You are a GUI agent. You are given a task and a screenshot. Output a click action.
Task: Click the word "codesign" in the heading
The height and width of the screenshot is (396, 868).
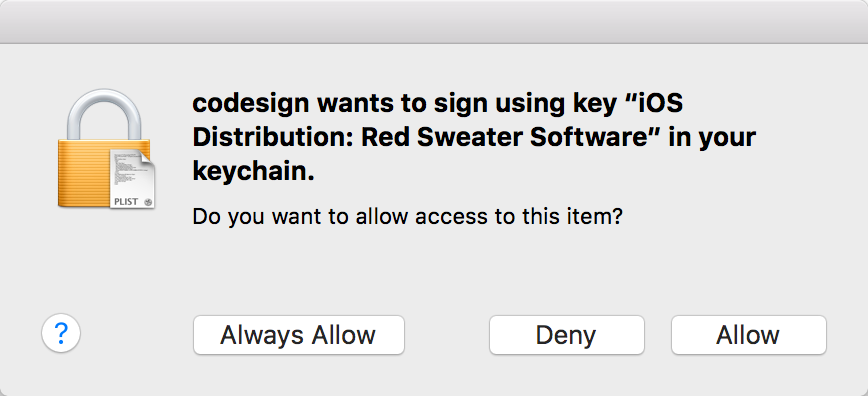252,105
